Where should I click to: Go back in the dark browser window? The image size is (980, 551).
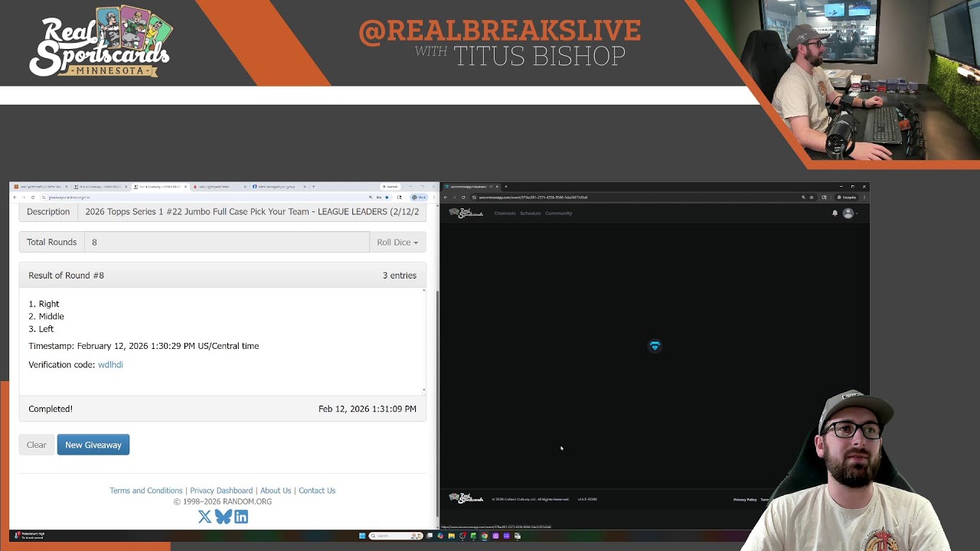click(445, 197)
